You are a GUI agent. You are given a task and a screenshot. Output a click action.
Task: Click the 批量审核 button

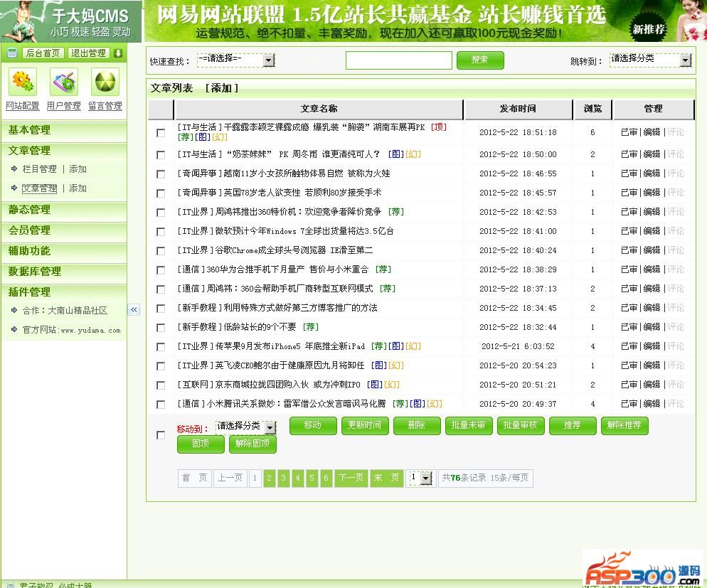(520, 425)
